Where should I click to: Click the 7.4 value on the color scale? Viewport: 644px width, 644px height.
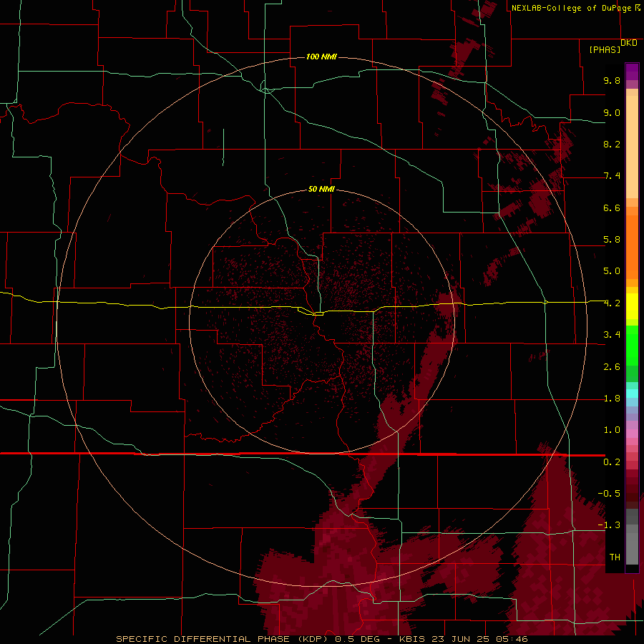(x=612, y=176)
